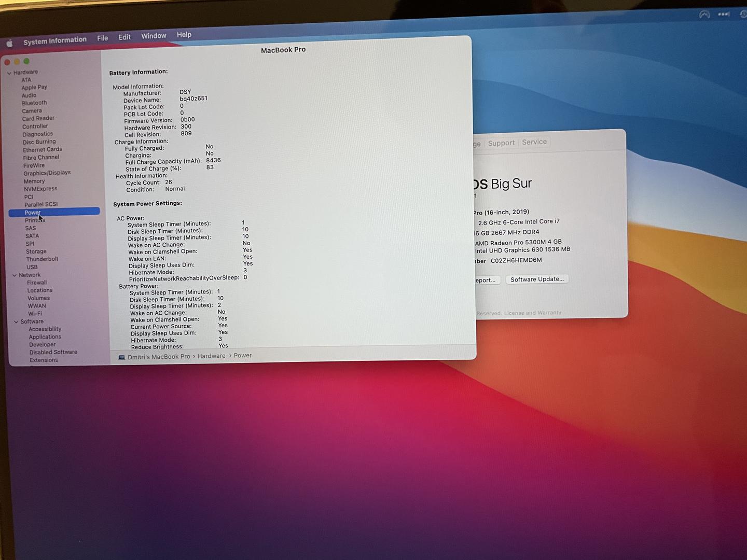
Task: Collapse the Software section in sidebar
Action: pos(16,322)
